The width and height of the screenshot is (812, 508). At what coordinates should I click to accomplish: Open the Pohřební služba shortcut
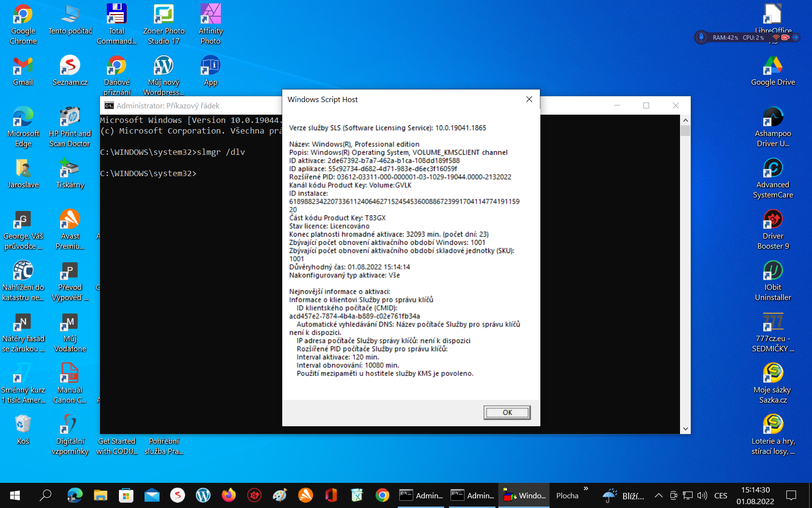[164, 445]
